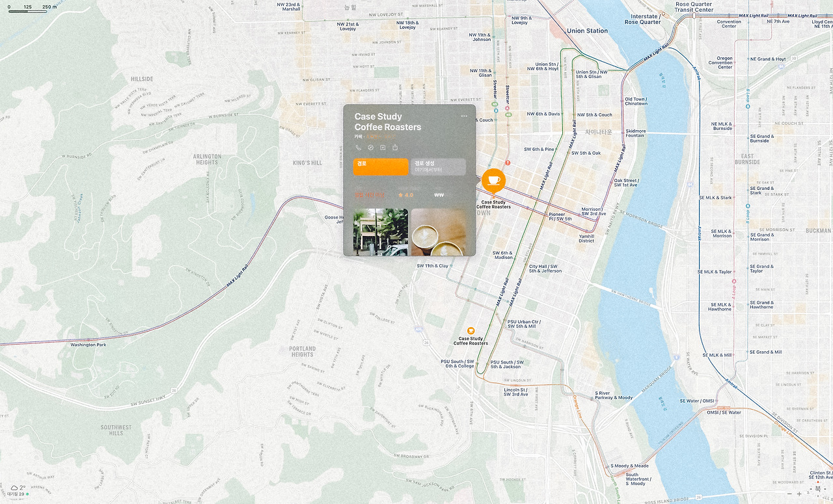833x504 pixels.
Task: Click the Oak Street / SW 1st Ave station
Action: [626, 183]
